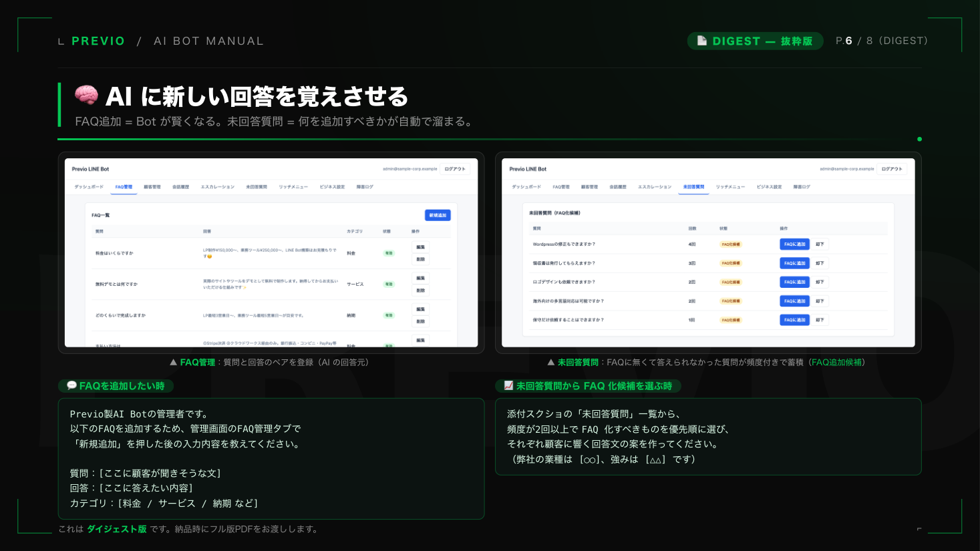This screenshot has width=980, height=551.
Task: Click 削除 for the 料金はいくらですか row
Action: [420, 259]
